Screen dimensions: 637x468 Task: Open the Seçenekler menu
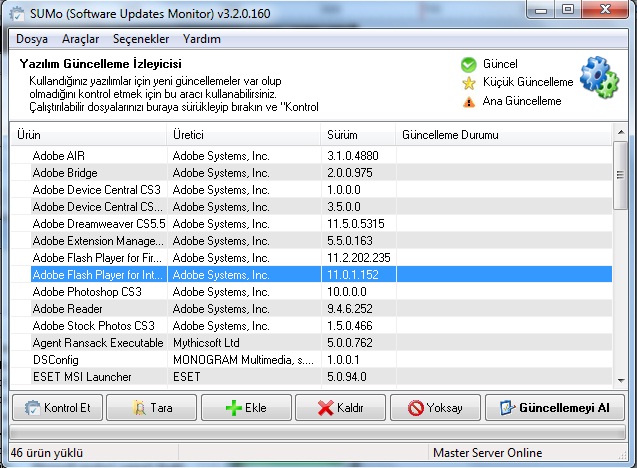tap(141, 39)
